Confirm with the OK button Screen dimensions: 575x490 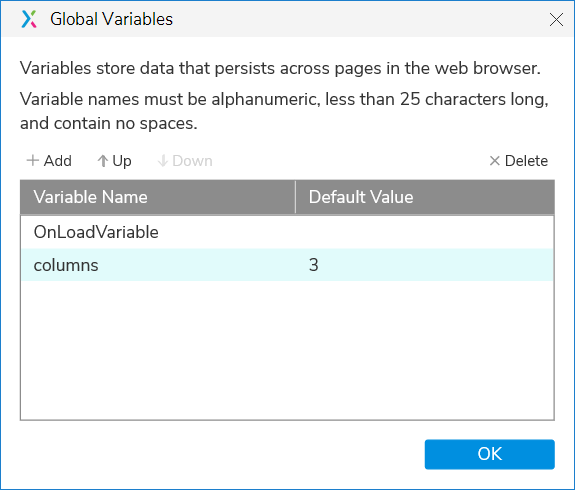click(x=490, y=454)
